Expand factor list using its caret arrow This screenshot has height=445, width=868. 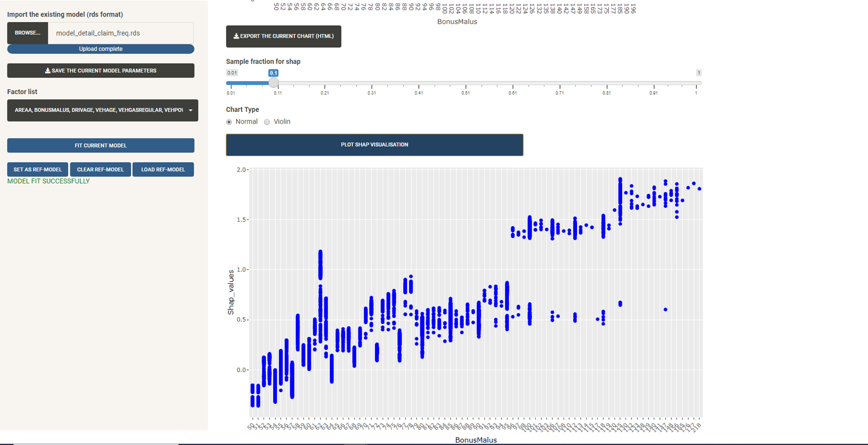tap(191, 110)
